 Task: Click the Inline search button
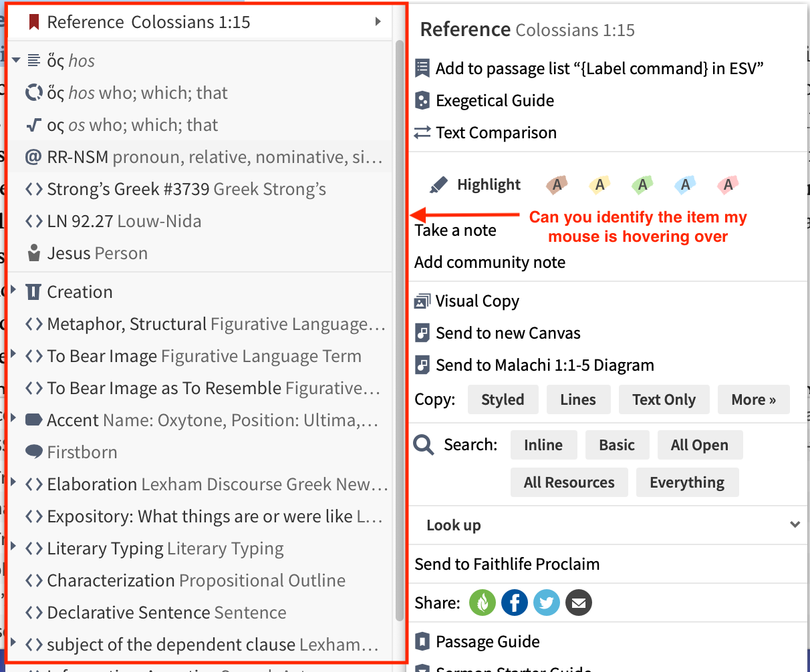point(543,445)
